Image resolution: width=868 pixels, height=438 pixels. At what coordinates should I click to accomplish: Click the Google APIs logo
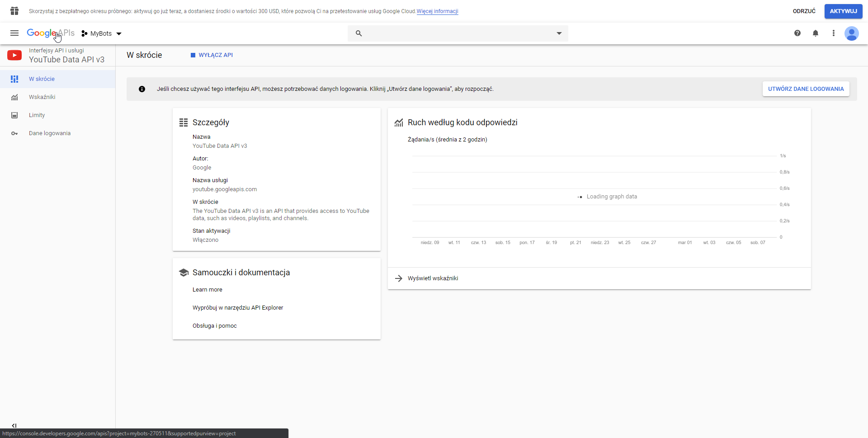click(x=50, y=33)
